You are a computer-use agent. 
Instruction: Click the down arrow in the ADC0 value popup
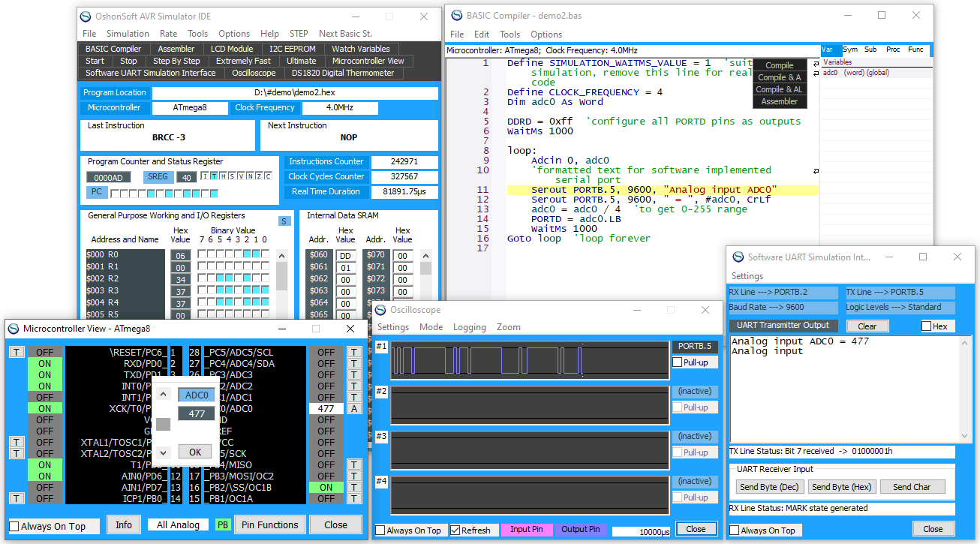pyautogui.click(x=164, y=452)
